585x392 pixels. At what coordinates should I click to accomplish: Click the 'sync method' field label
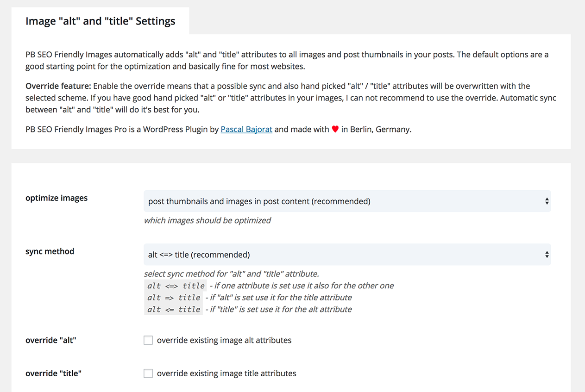coord(50,251)
